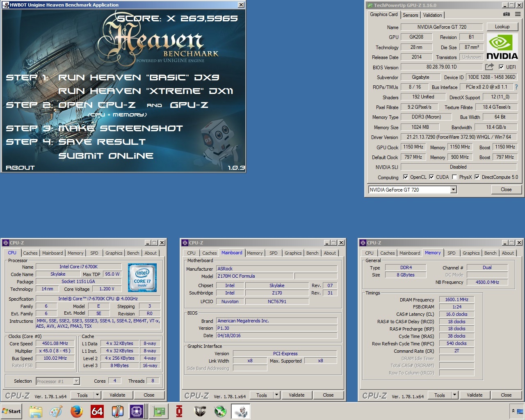Open the Validation tab in GPU-Z
This screenshot has width=525, height=420.
[x=432, y=15]
